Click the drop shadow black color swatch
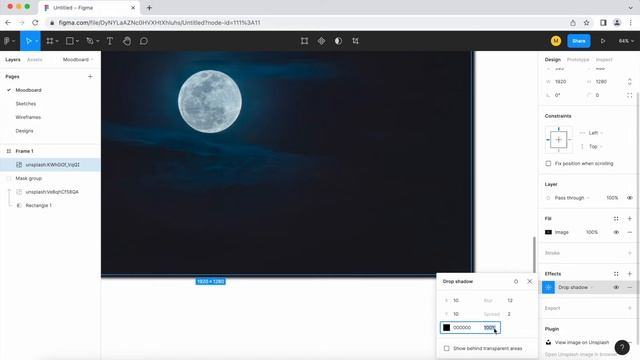Image resolution: width=640 pixels, height=360 pixels. [x=447, y=328]
